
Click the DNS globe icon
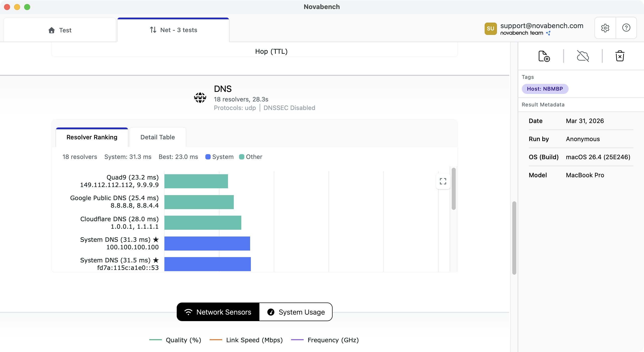click(x=200, y=98)
